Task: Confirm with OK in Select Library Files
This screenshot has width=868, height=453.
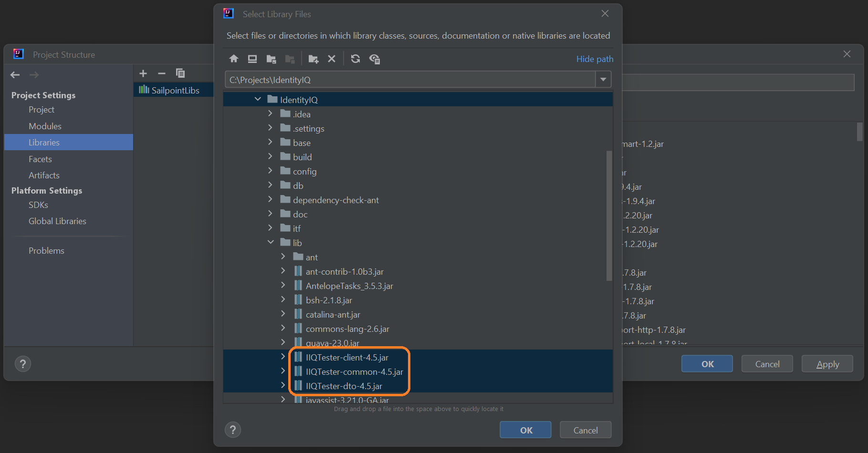Action: (x=525, y=430)
